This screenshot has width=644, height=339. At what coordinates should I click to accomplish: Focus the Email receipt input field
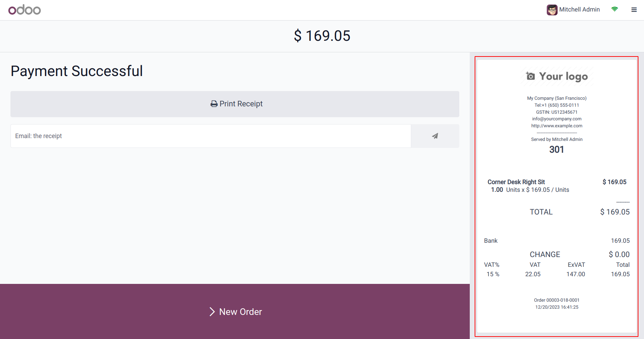click(x=210, y=136)
